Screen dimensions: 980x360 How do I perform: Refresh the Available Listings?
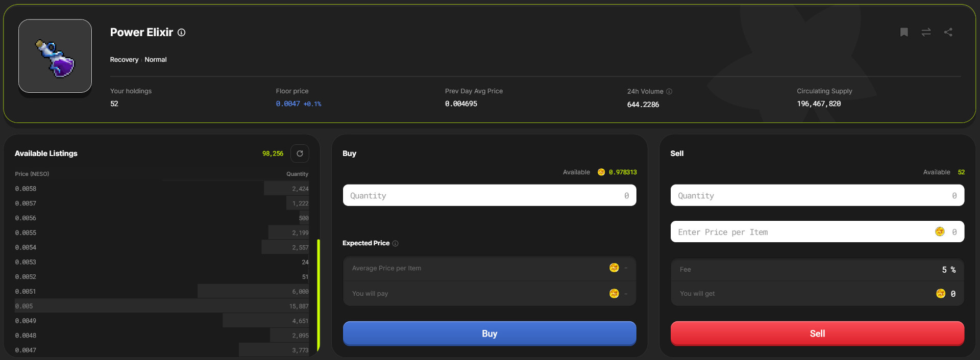(x=300, y=153)
